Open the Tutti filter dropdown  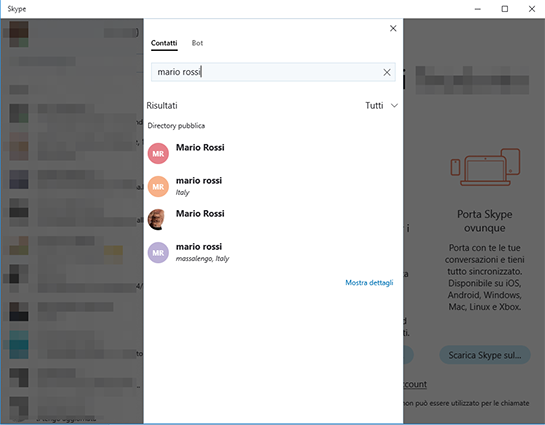pyautogui.click(x=381, y=105)
